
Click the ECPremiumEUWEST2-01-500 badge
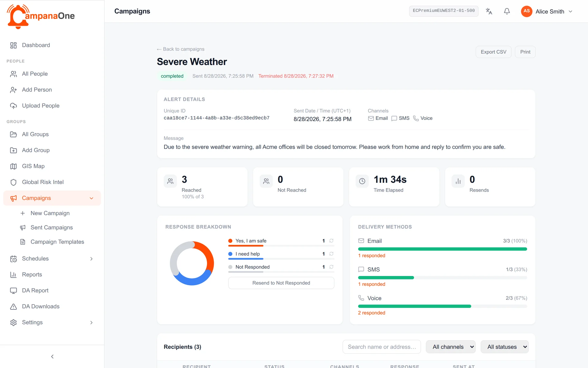(x=443, y=11)
